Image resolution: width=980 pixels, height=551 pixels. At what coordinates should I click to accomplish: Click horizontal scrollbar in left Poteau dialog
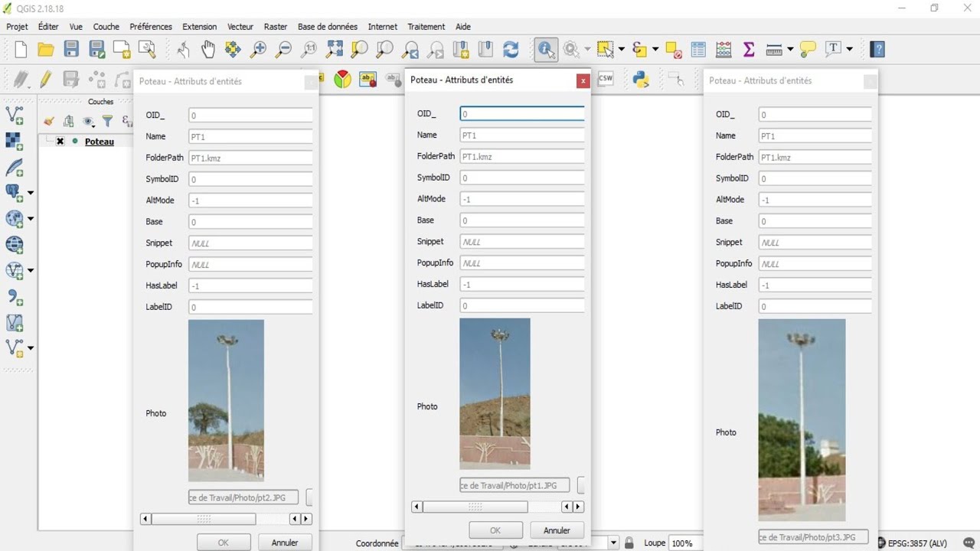[226, 519]
